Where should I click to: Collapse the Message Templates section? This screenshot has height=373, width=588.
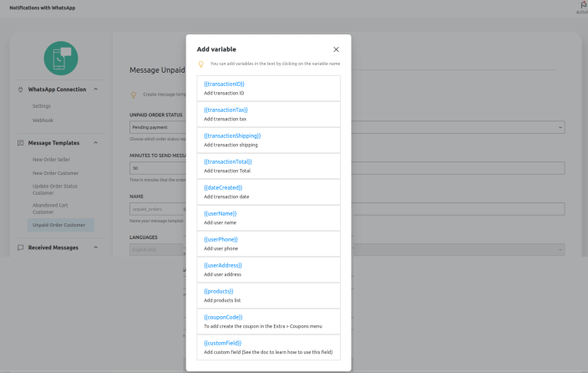(95, 143)
